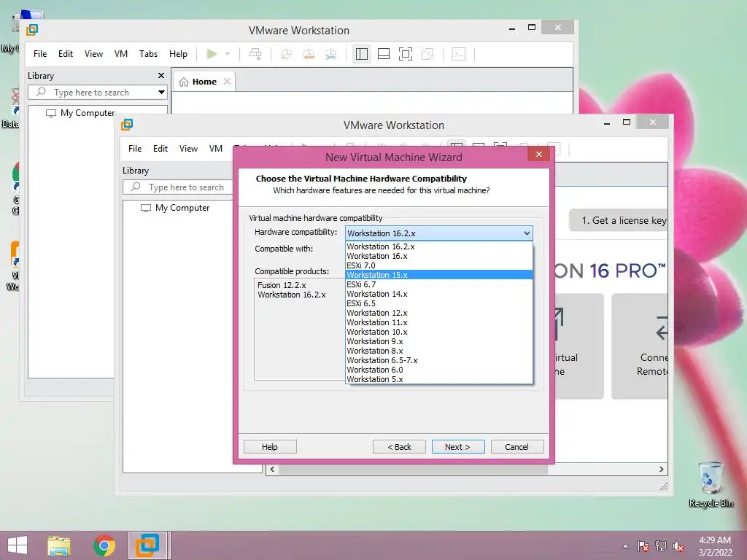The height and width of the screenshot is (560, 747).
Task: Launch Google Chrome from the taskbar
Action: 104,545
